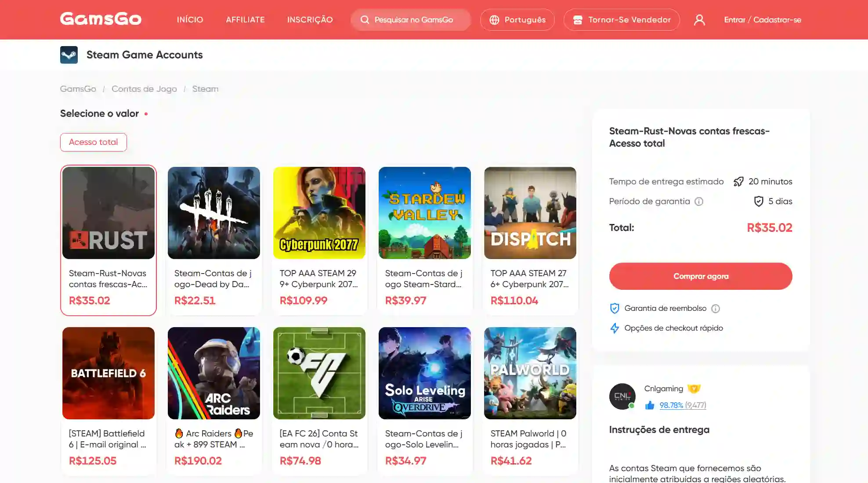Click the Cnlgaming seller name

pyautogui.click(x=664, y=389)
